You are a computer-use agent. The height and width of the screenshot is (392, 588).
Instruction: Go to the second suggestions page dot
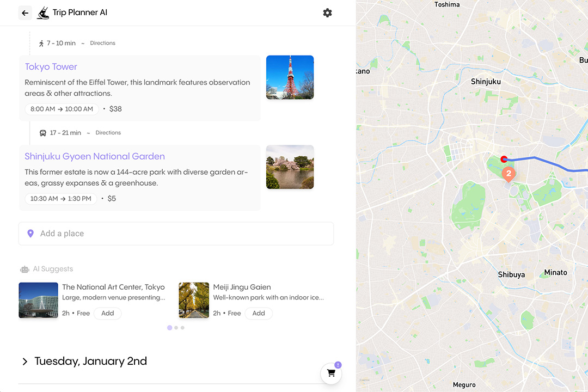[x=176, y=328]
